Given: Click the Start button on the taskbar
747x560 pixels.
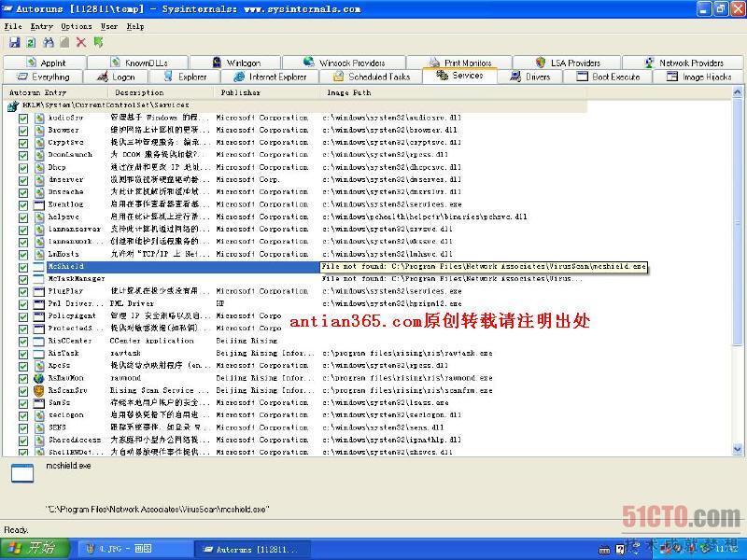Looking at the screenshot, I should (35, 549).
